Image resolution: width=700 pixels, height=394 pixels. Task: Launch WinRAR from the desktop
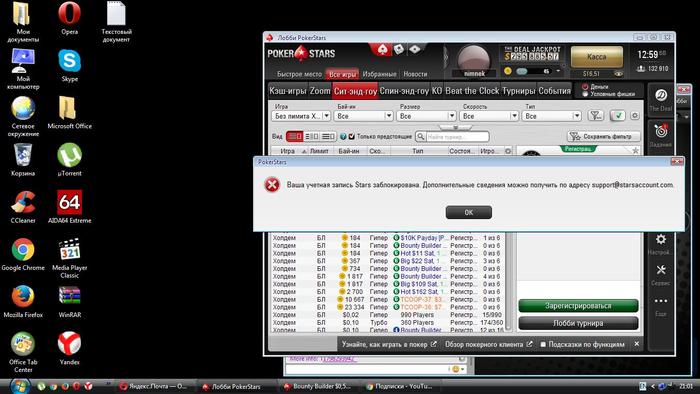pyautogui.click(x=69, y=301)
